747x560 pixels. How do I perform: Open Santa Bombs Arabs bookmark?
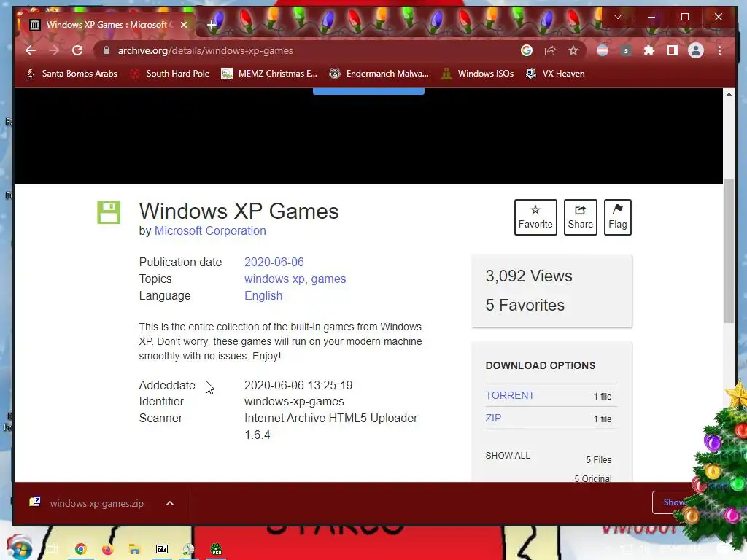tap(72, 74)
